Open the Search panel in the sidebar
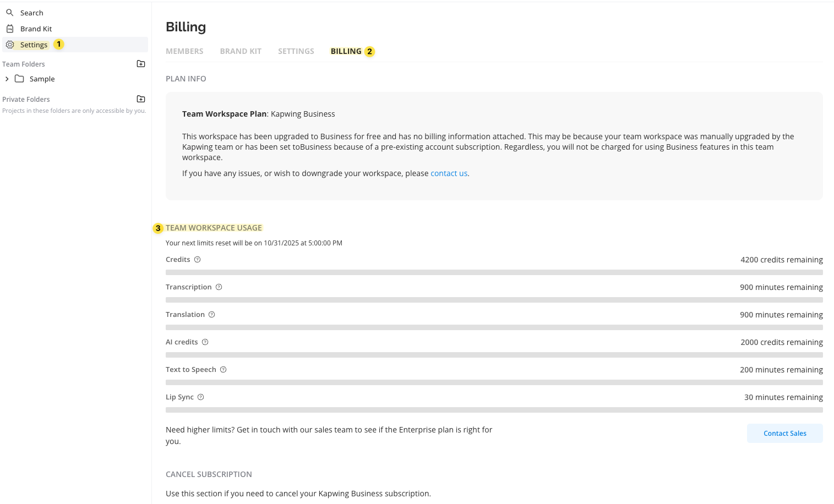This screenshot has width=834, height=504. click(31, 12)
